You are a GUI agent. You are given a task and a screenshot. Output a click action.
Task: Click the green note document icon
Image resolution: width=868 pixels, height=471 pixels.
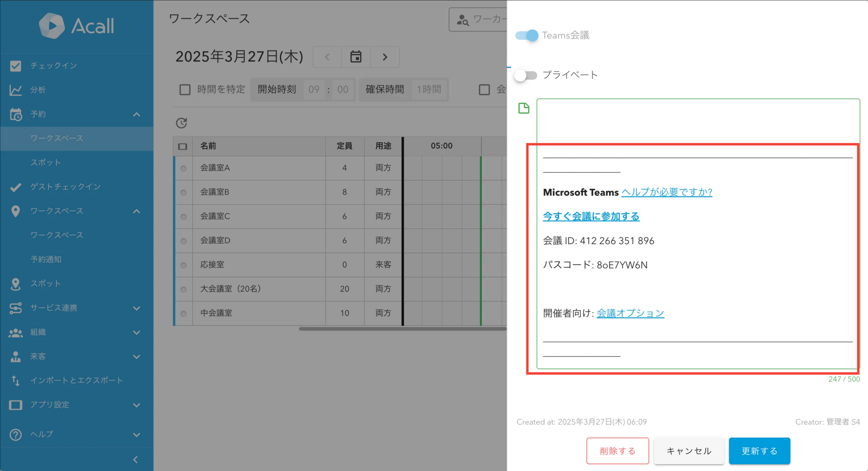pyautogui.click(x=524, y=108)
